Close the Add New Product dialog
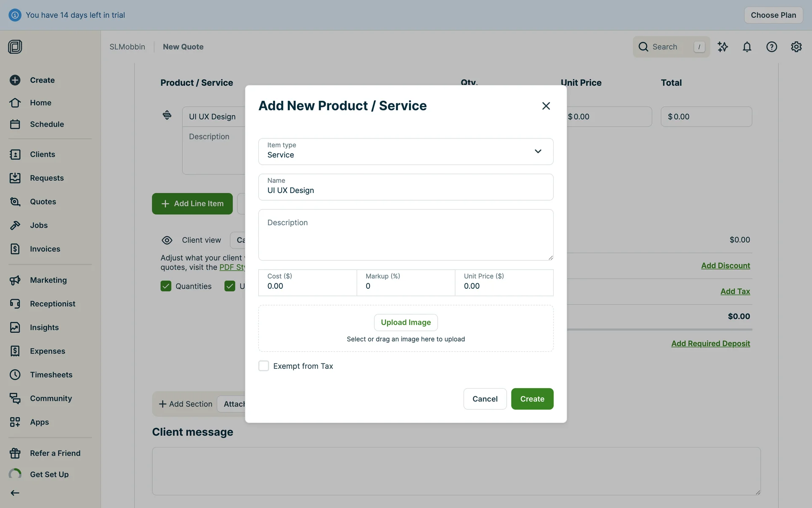The image size is (812, 508). coord(546,106)
